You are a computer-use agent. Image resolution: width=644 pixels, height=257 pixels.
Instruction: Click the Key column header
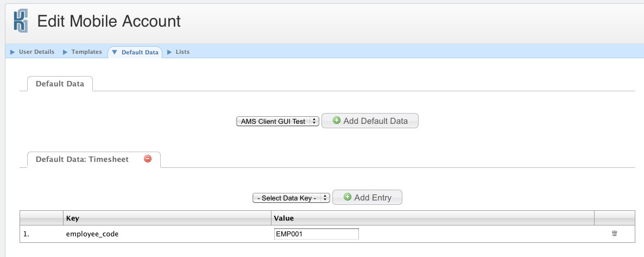click(73, 218)
